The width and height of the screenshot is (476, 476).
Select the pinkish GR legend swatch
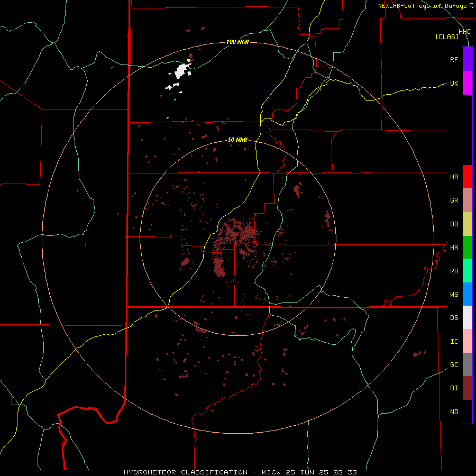click(x=467, y=200)
